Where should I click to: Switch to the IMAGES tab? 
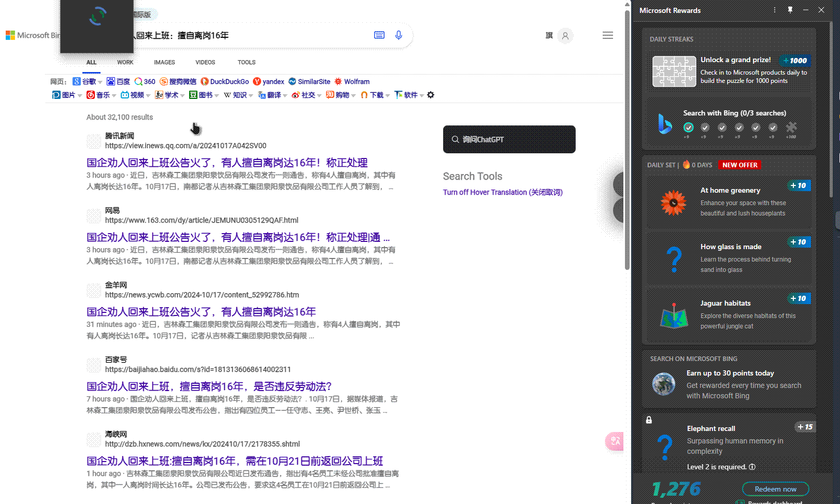164,62
